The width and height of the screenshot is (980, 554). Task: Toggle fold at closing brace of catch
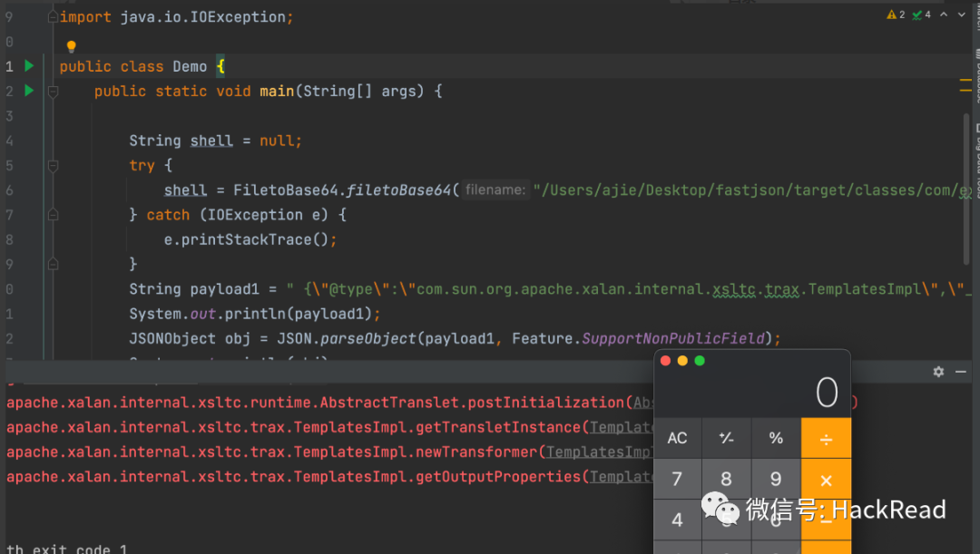54,264
